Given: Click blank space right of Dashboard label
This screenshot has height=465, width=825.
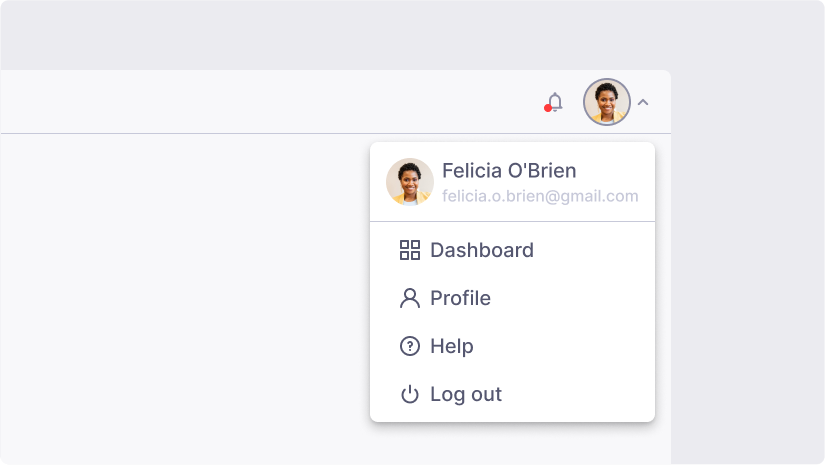Looking at the screenshot, I should coord(600,250).
